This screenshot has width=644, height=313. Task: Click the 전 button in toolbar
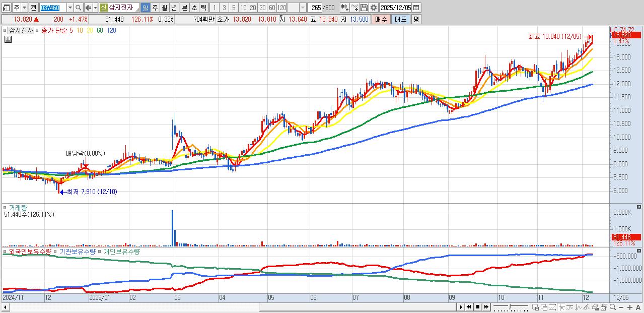pos(33,8)
